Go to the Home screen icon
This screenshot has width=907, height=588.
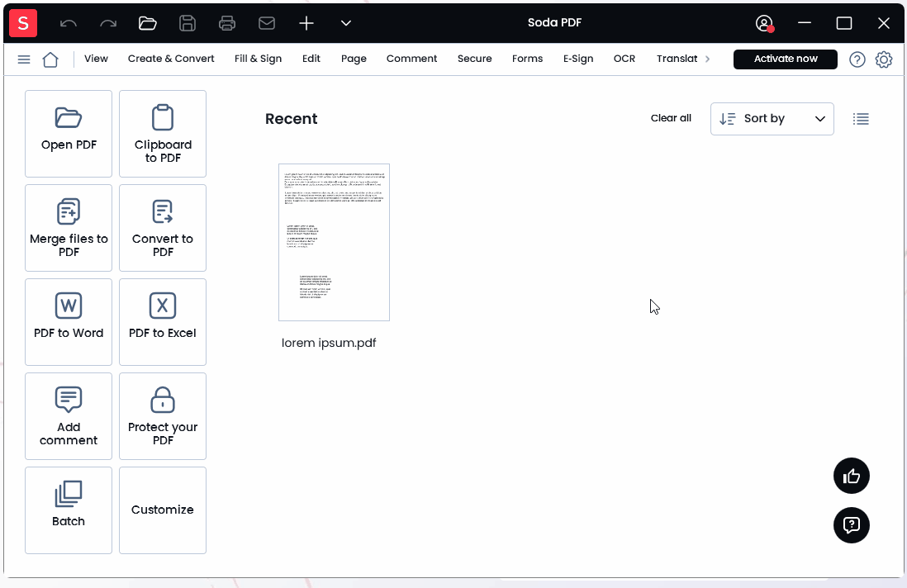[50, 59]
